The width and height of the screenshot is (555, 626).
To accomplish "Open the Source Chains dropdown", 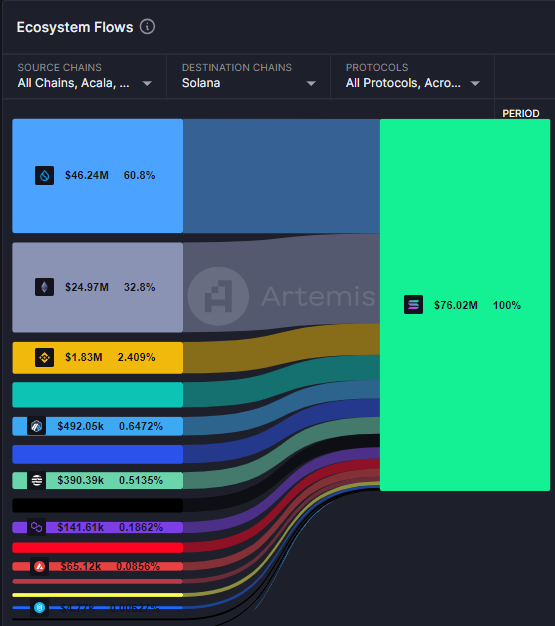I will point(85,76).
